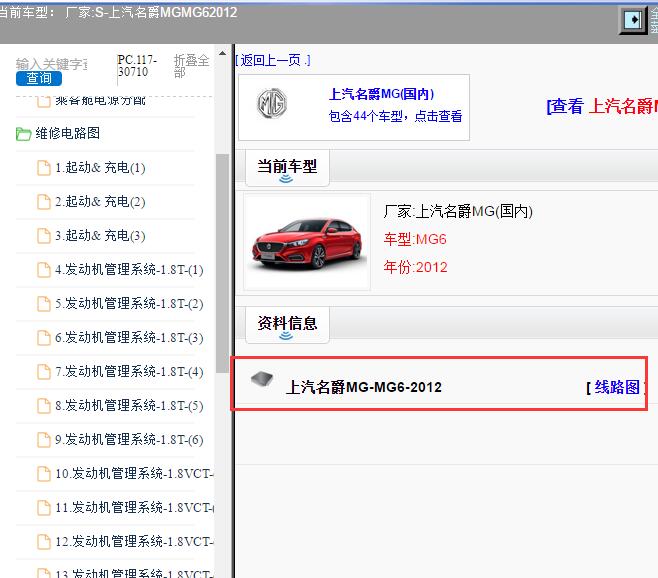
Task: Open the 线路图 link
Action: coord(616,387)
